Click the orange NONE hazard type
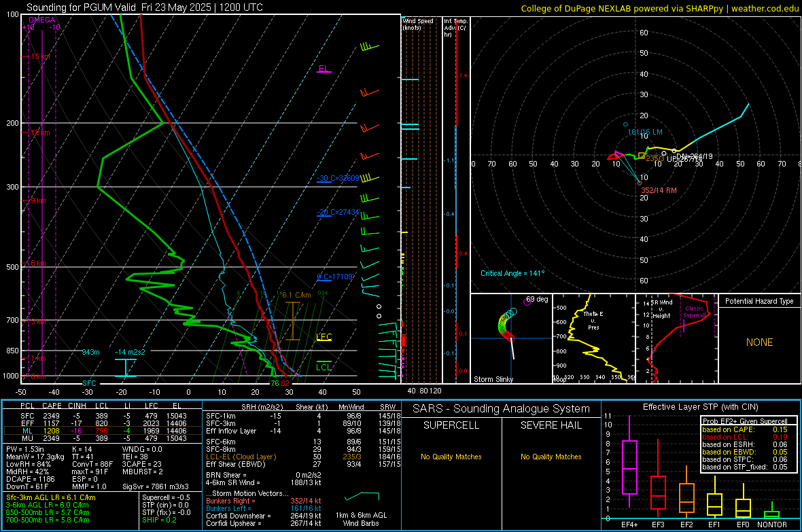This screenshot has height=532, width=802. coord(759,342)
